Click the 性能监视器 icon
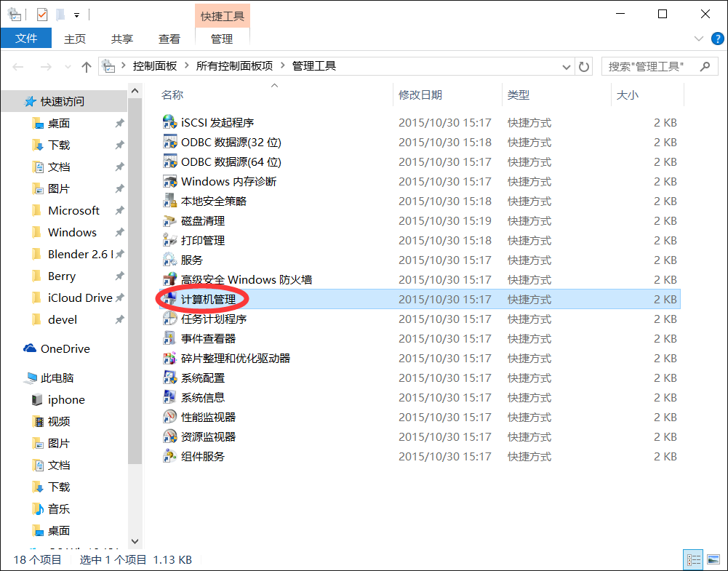728x571 pixels. tap(169, 418)
